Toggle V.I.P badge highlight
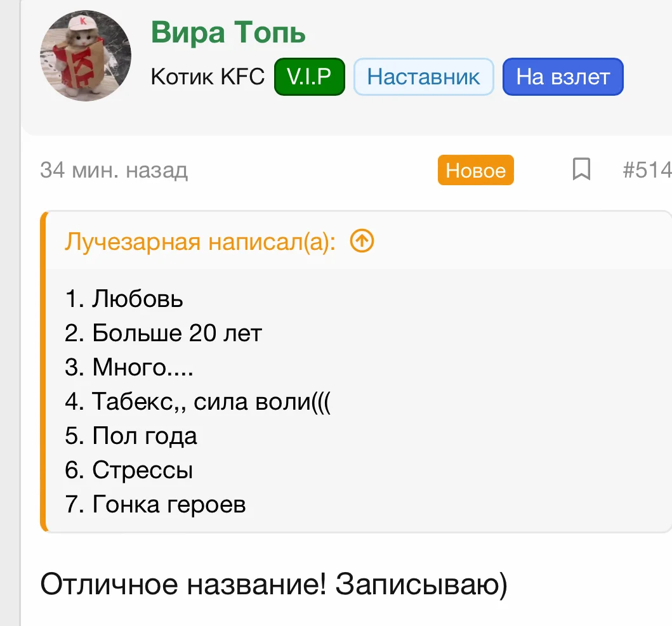Screen dimensions: 672x626 tap(309, 76)
